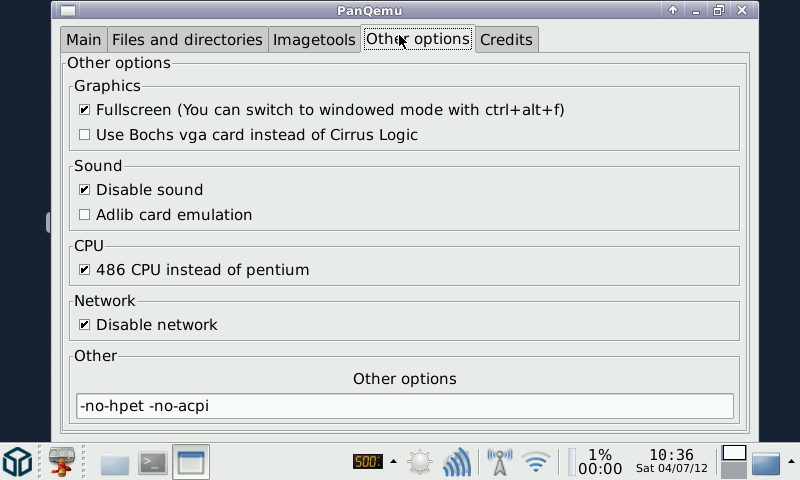800x480 pixels.
Task: Open the file manager folder icon
Action: 115,463
